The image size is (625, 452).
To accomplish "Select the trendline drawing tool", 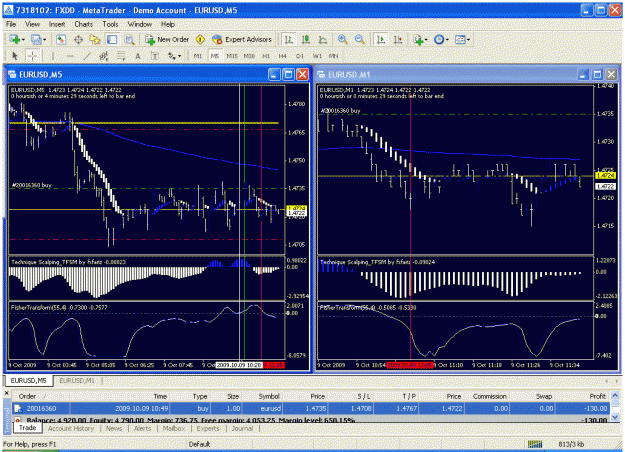I will pyautogui.click(x=87, y=56).
